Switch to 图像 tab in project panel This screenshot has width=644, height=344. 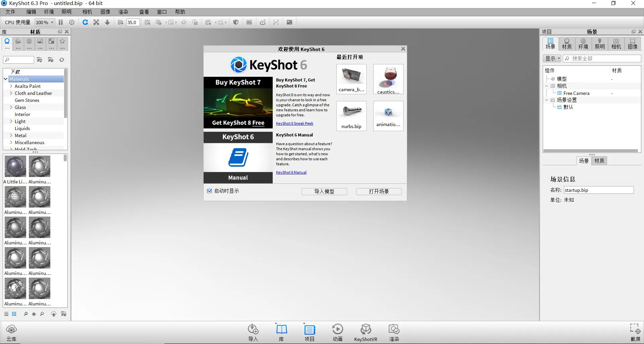point(633,44)
